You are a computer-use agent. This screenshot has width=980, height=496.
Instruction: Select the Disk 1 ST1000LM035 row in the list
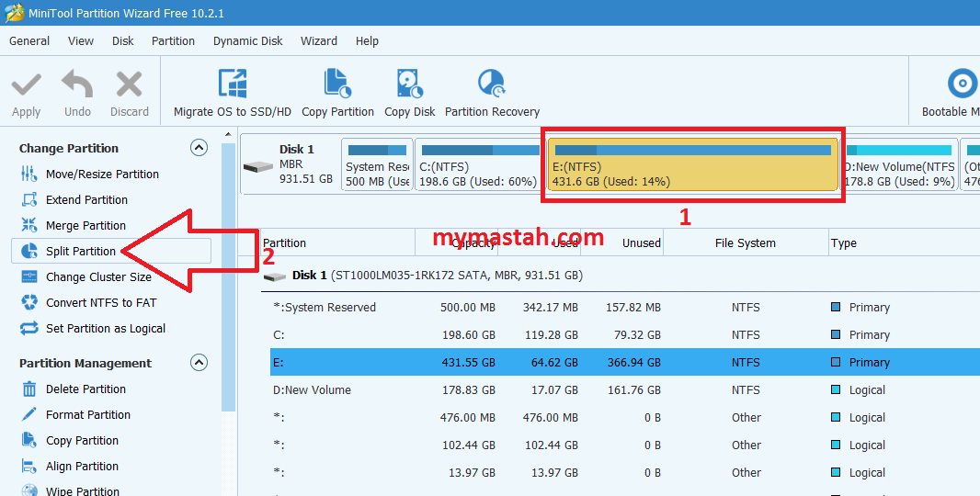pyautogui.click(x=620, y=276)
